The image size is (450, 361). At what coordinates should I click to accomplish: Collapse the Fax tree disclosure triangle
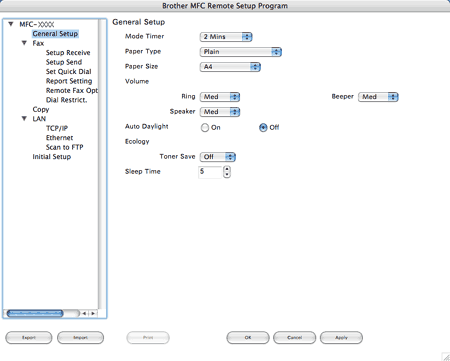pyautogui.click(x=24, y=43)
